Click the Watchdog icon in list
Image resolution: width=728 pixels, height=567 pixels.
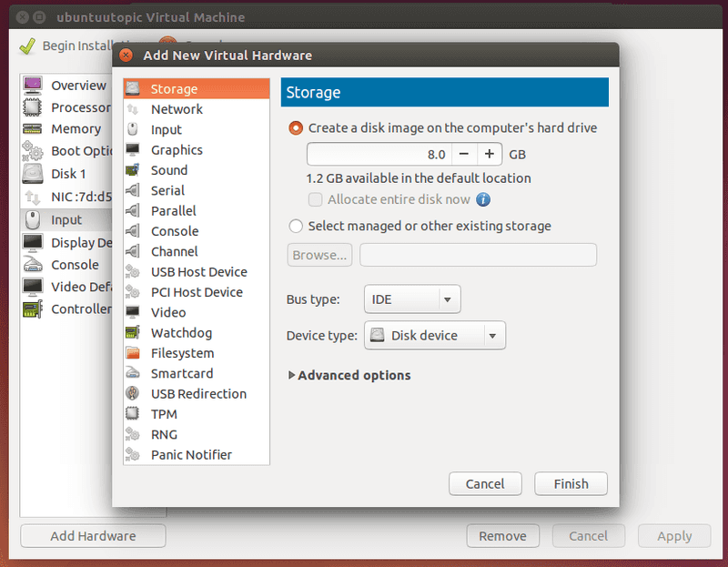point(133,333)
